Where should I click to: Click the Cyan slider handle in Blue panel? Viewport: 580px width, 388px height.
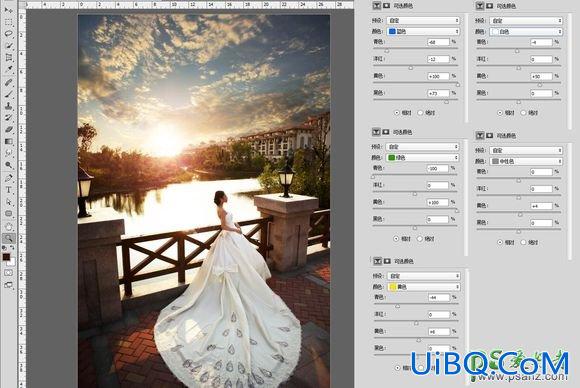(387, 51)
